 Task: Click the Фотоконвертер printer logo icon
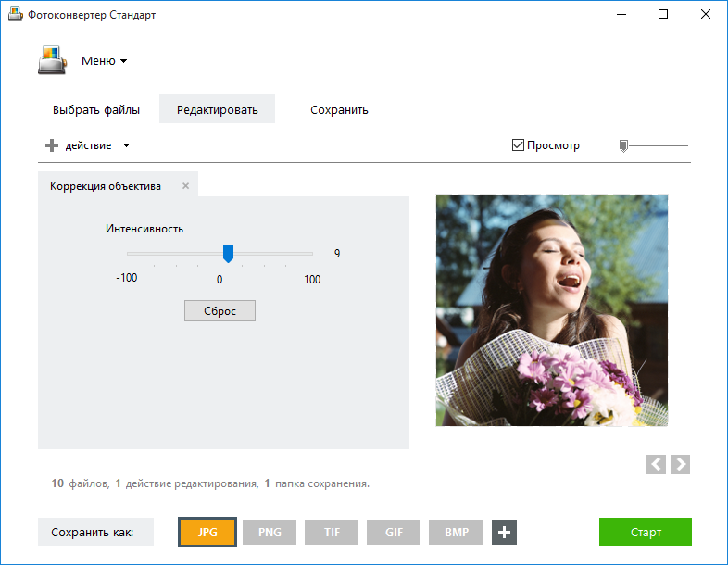tap(52, 60)
